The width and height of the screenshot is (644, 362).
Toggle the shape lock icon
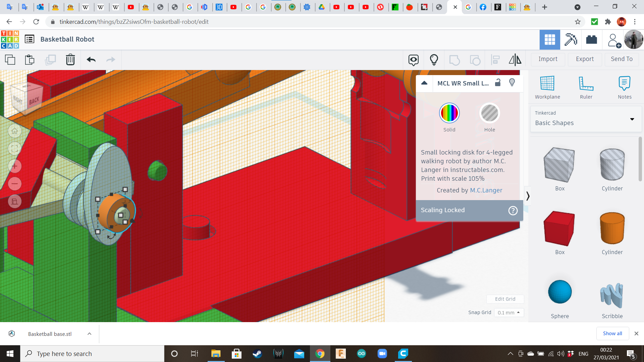click(x=498, y=83)
